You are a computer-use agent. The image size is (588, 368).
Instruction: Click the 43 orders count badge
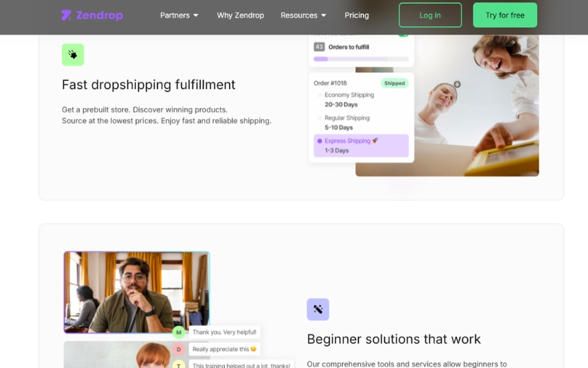point(319,47)
